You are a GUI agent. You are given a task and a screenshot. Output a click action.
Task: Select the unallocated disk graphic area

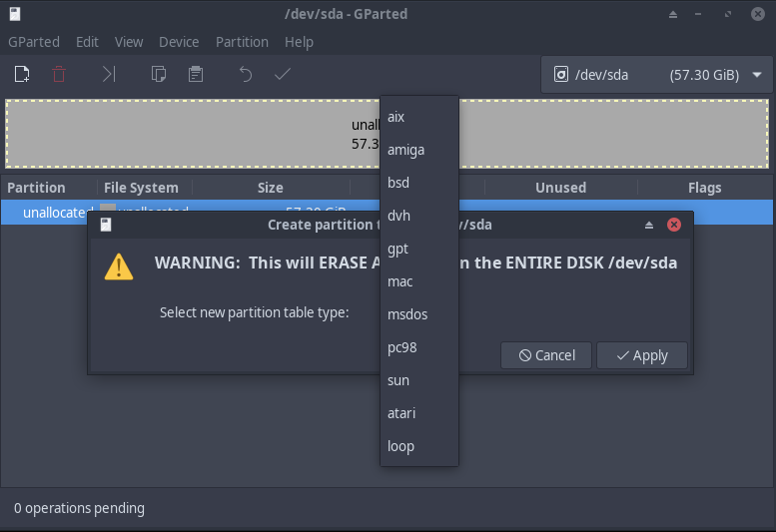pyautogui.click(x=200, y=134)
